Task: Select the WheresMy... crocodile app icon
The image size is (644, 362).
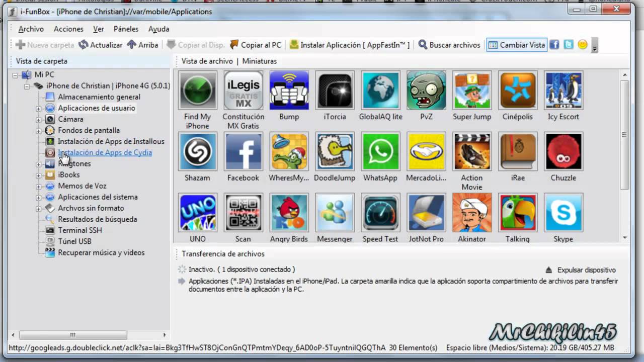Action: [289, 152]
